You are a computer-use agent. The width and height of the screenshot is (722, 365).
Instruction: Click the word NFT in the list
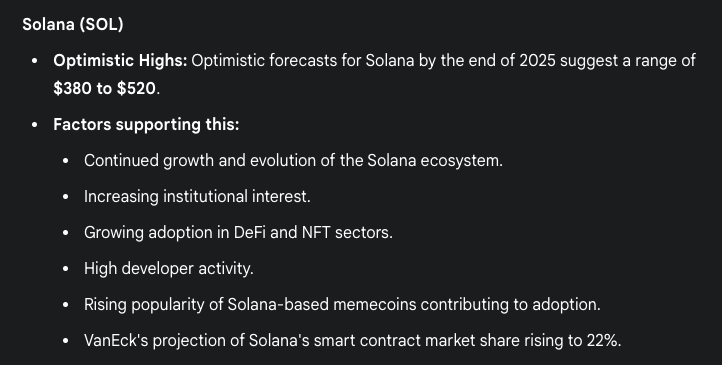pos(316,232)
